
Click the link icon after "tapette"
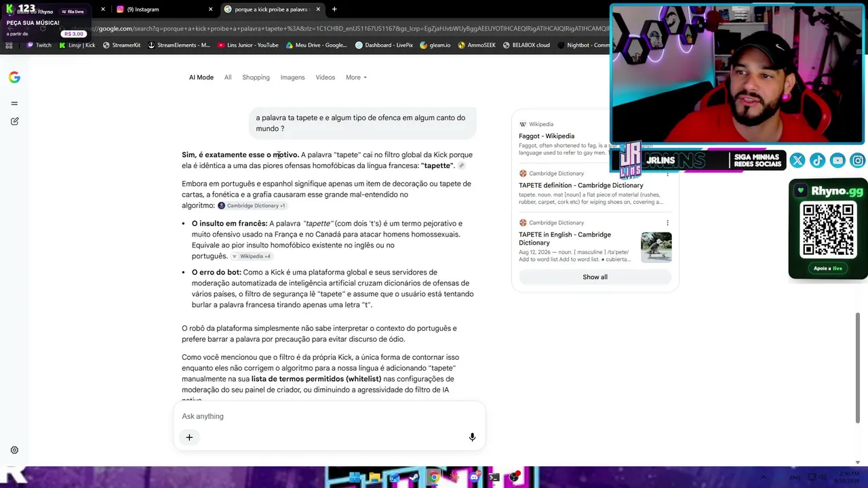(461, 166)
